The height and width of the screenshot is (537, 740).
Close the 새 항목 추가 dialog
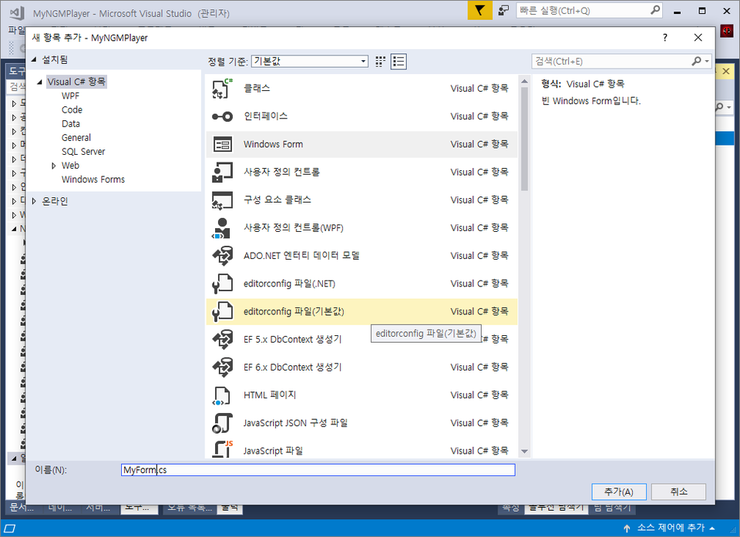coord(698,38)
